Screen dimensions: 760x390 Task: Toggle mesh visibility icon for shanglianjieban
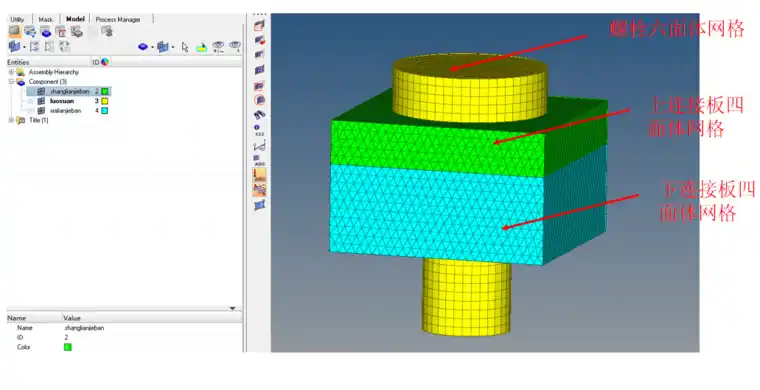pyautogui.click(x=41, y=91)
